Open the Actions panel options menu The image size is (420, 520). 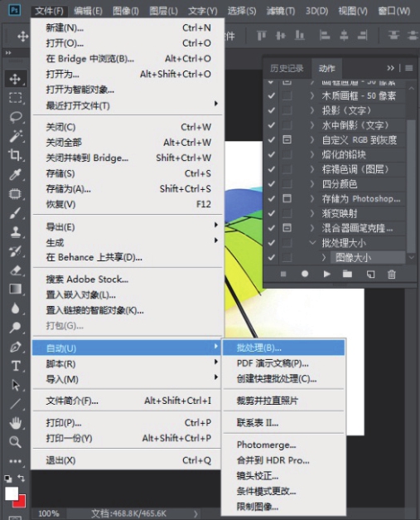409,68
